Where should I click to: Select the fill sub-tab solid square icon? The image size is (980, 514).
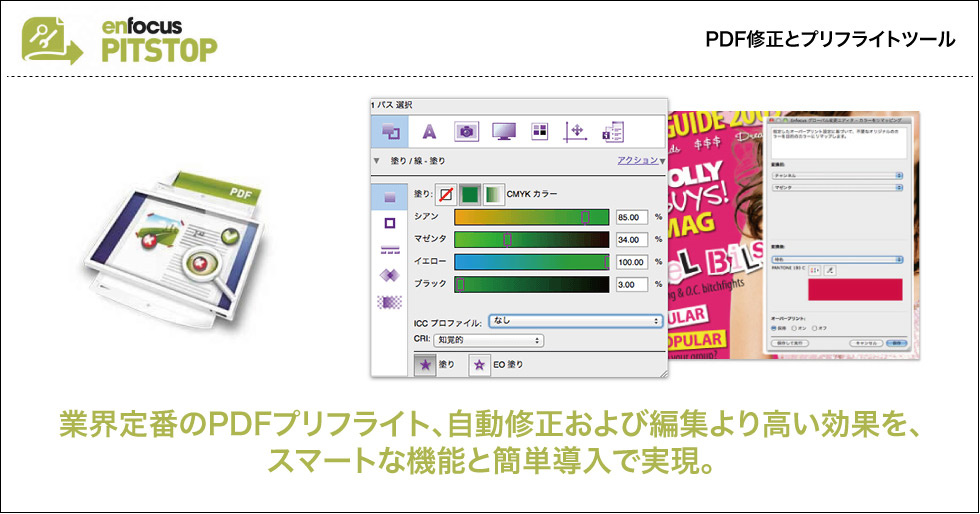[389, 197]
